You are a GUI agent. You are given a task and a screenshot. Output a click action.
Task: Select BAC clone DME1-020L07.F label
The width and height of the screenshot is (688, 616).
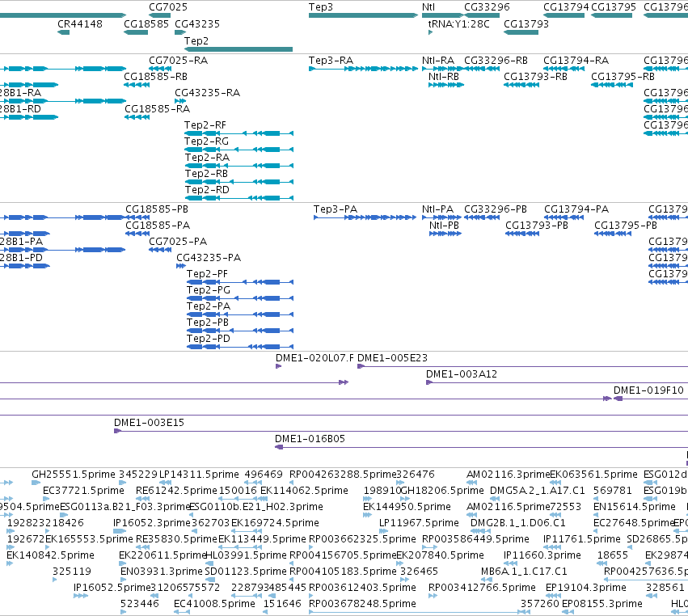coord(314,357)
